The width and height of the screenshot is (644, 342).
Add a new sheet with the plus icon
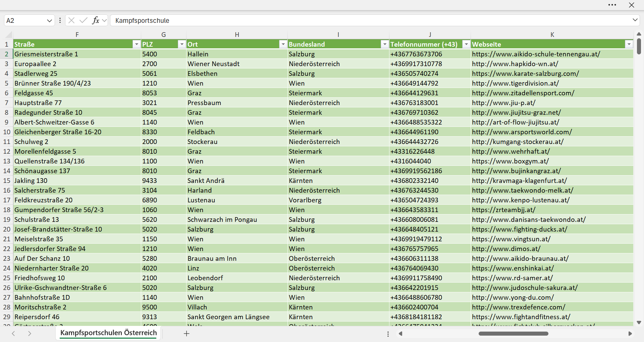(186, 333)
